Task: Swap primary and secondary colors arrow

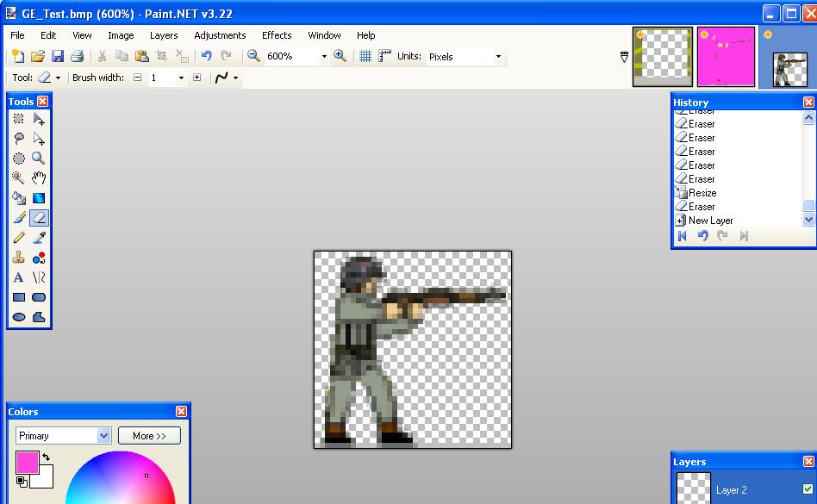Action: [47, 457]
